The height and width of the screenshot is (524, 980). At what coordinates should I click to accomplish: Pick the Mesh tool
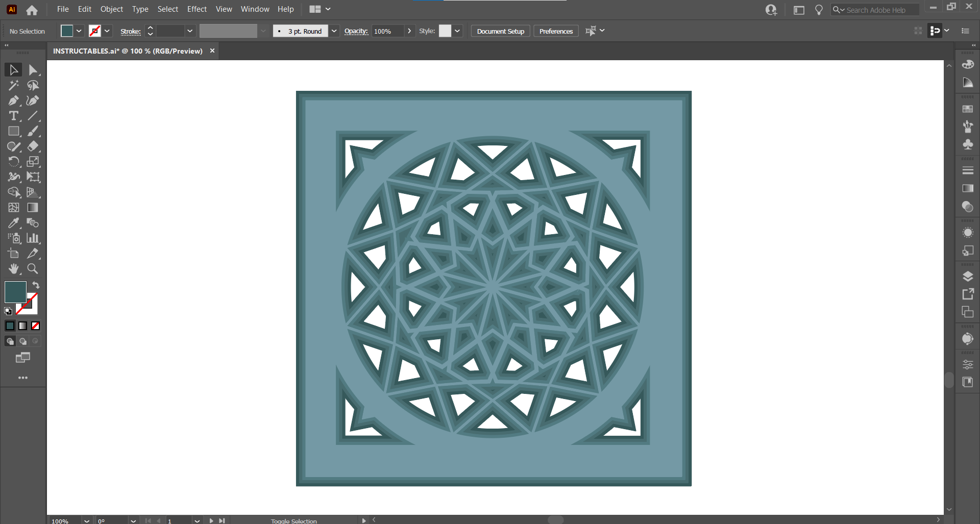(x=14, y=208)
